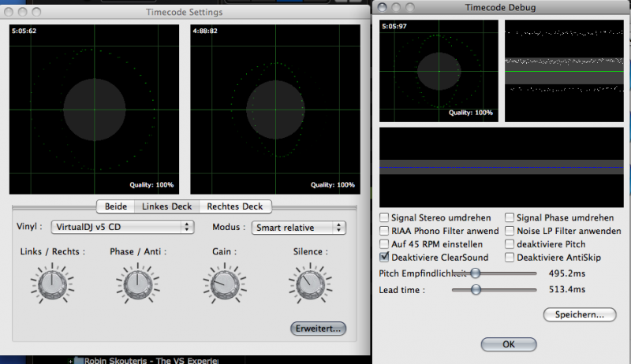Click the blue line waveform graph
Image resolution: width=631 pixels, height=364 pixels.
(x=502, y=167)
